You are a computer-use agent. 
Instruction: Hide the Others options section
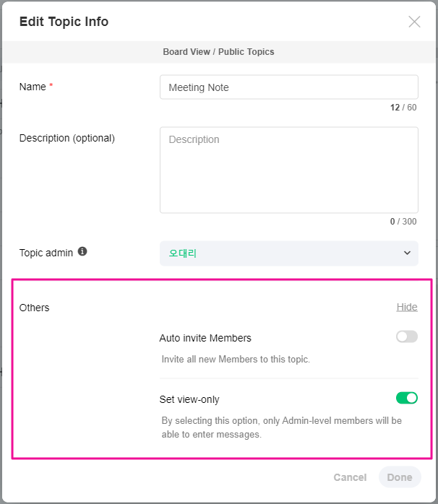pos(406,307)
